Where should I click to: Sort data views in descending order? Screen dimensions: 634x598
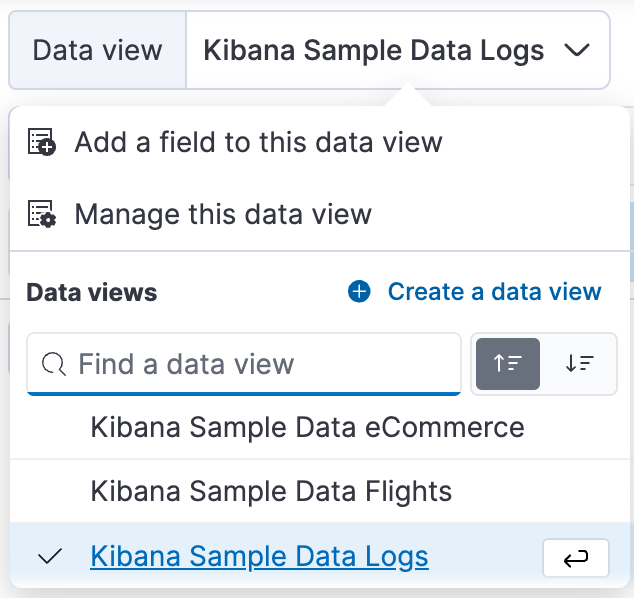(x=579, y=364)
